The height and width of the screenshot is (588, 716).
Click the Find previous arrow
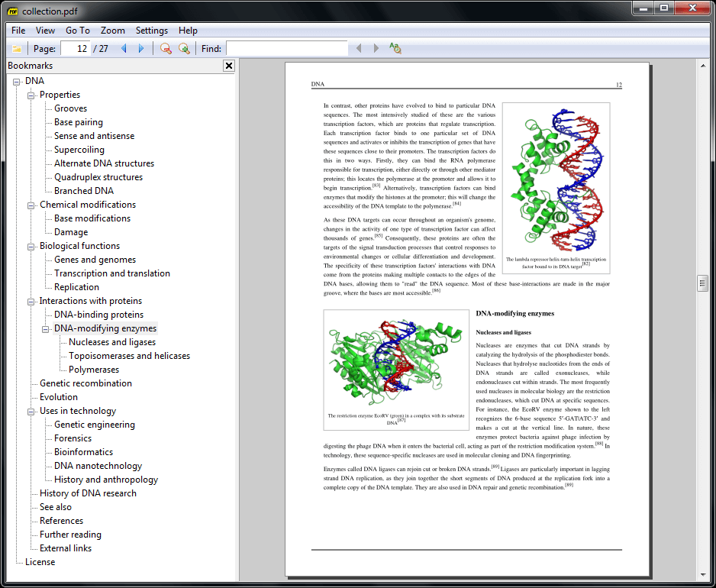coord(359,49)
